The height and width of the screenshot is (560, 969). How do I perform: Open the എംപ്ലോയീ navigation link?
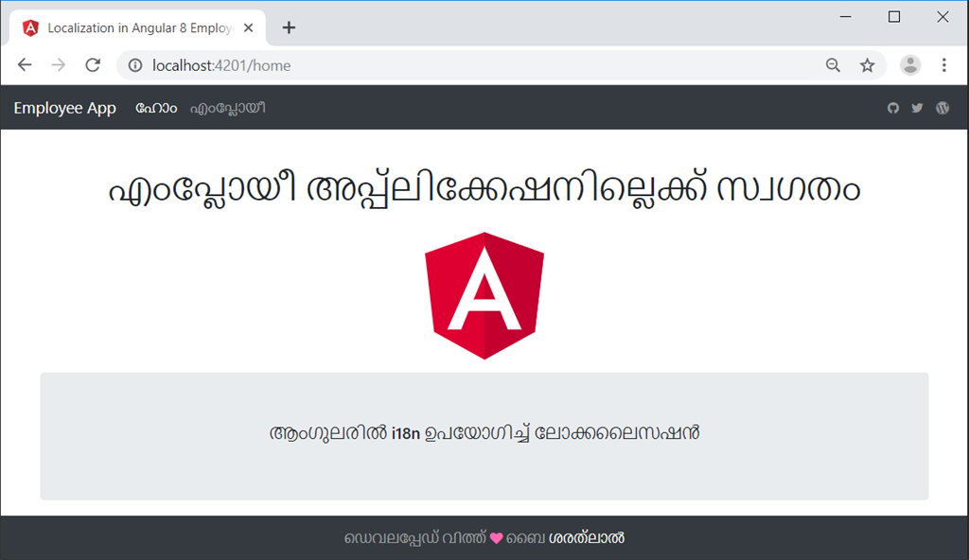227,108
